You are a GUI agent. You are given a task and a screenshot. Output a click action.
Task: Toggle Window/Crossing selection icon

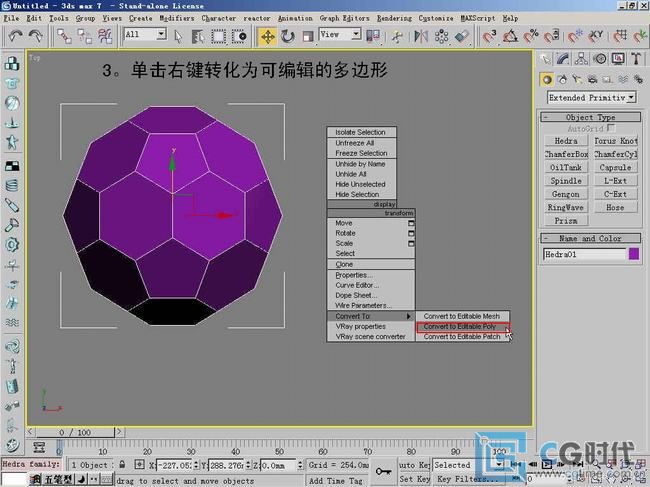pos(239,36)
